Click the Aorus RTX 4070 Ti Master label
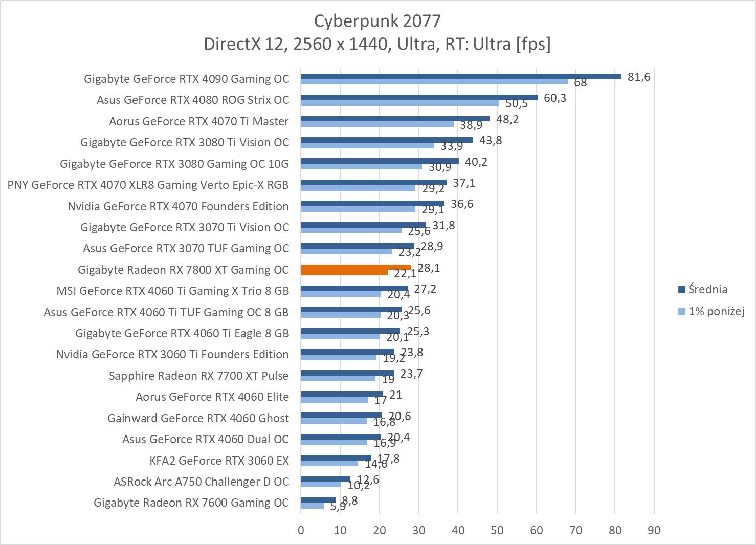Screen dimensions: 756x545 198,121
